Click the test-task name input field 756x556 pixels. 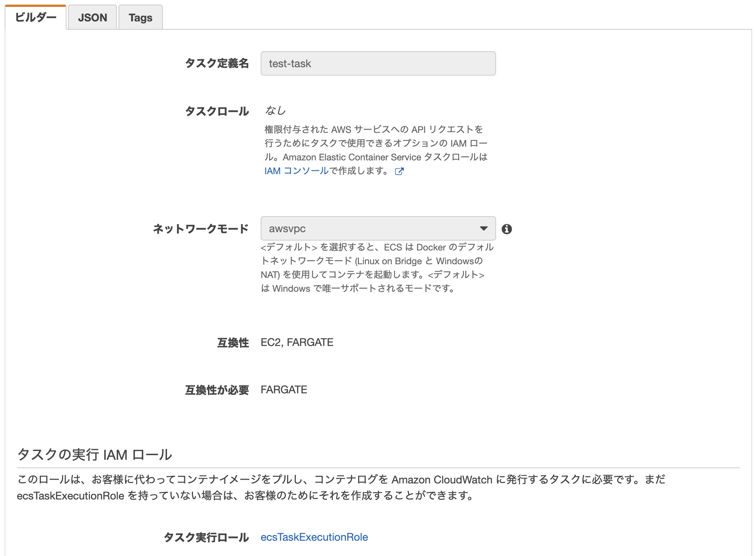378,63
